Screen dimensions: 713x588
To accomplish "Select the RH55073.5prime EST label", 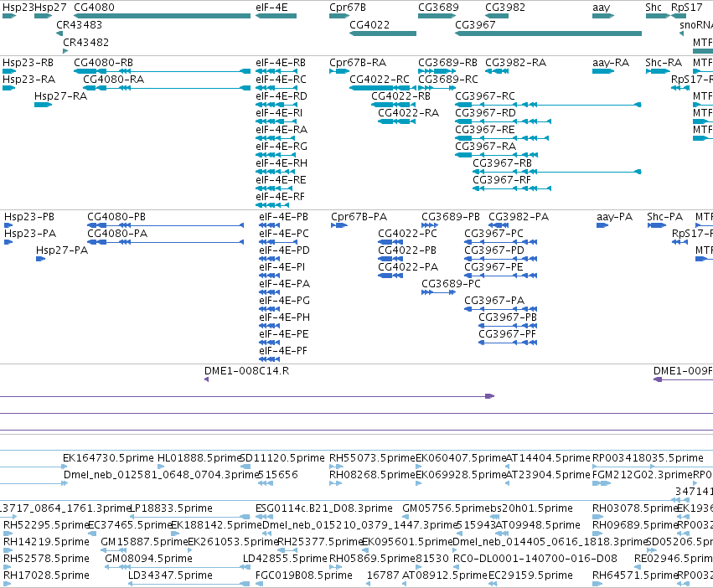I will coord(372,457).
